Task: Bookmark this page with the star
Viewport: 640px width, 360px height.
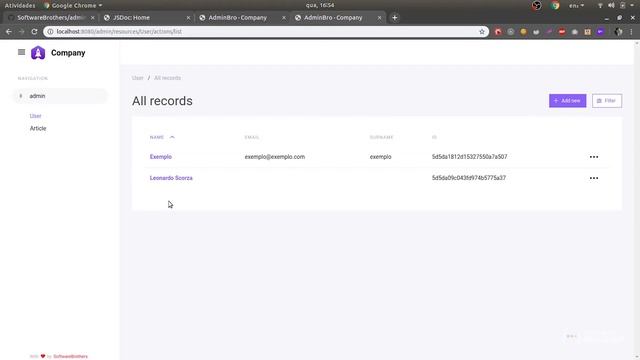Action: coord(482,31)
